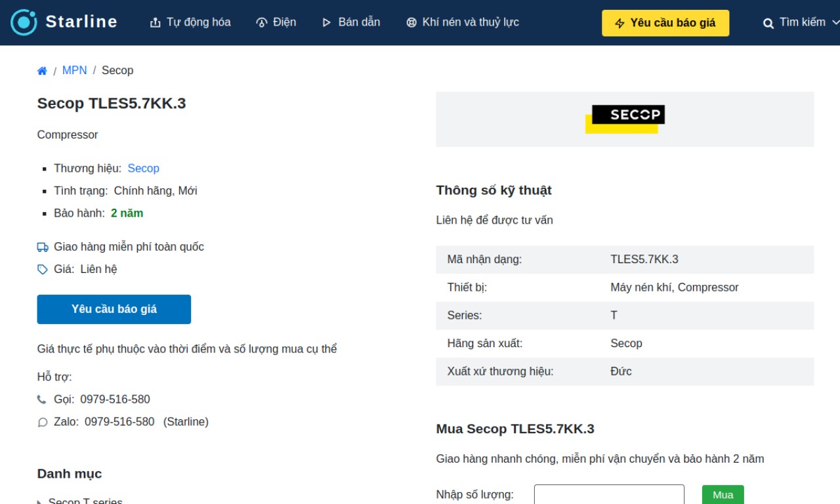Click the free delivery truck icon
840x504 pixels.
coord(43,247)
